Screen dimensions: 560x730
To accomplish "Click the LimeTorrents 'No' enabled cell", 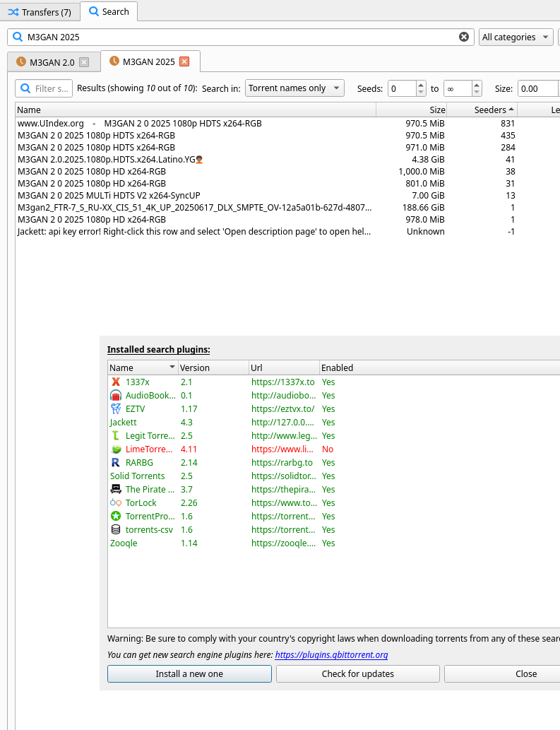I will (x=328, y=449).
